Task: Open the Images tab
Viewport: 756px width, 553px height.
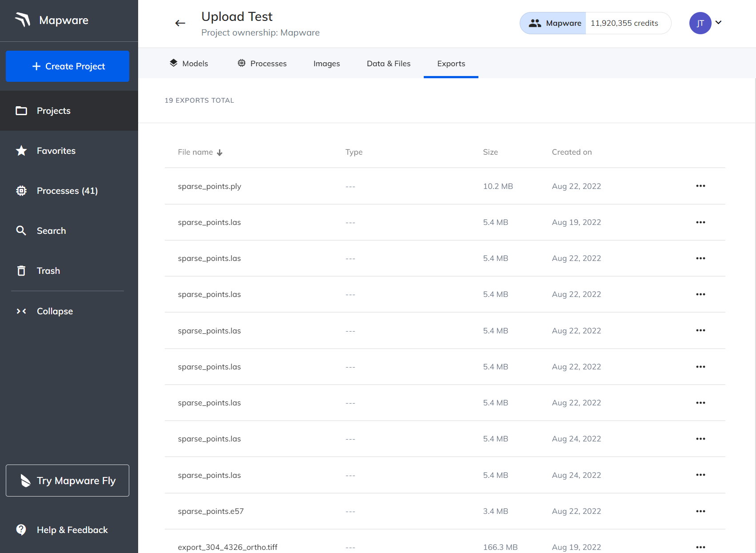Action: (326, 64)
